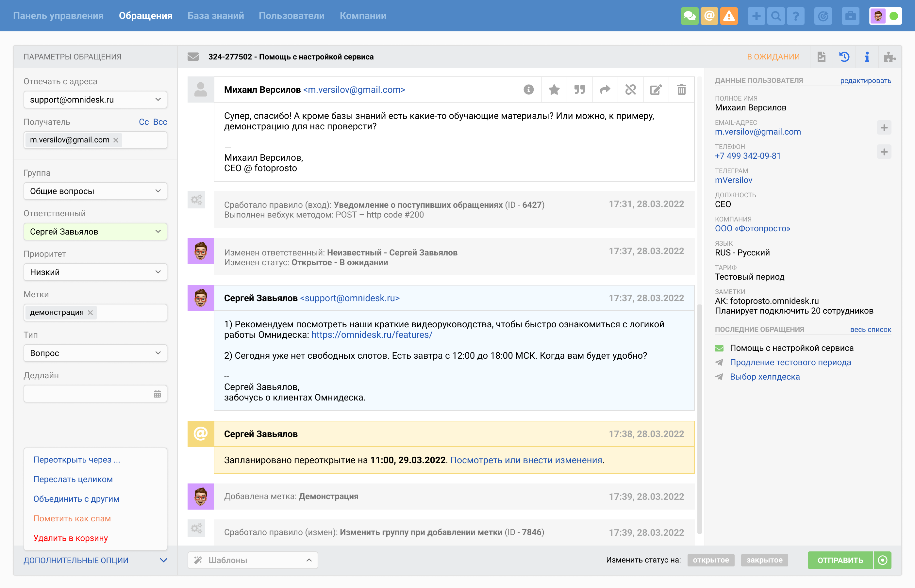Go to the "Пользователи" menu item

click(x=291, y=16)
